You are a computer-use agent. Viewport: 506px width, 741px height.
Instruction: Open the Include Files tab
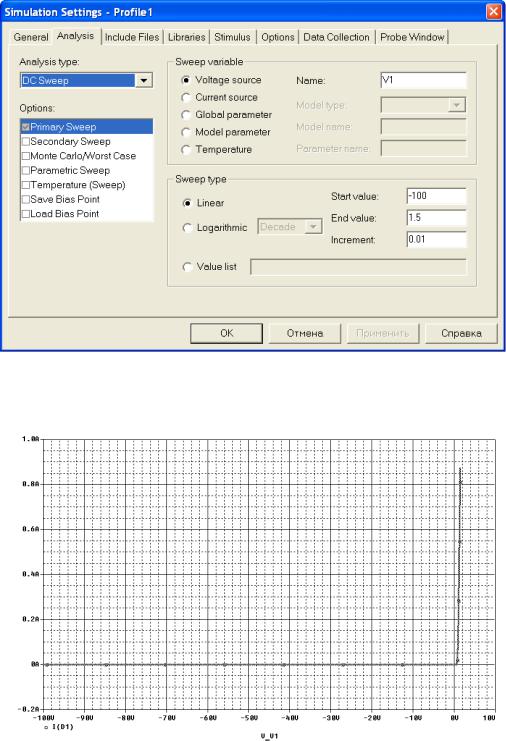[132, 37]
